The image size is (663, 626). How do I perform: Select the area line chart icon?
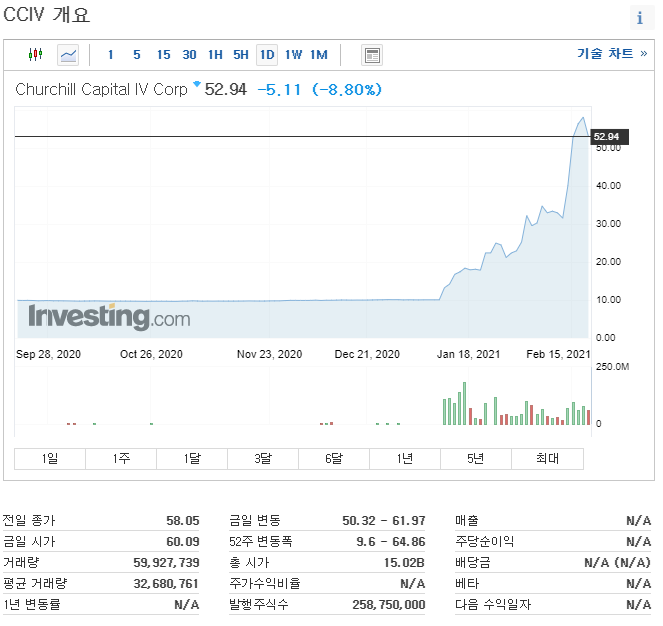[x=68, y=55]
